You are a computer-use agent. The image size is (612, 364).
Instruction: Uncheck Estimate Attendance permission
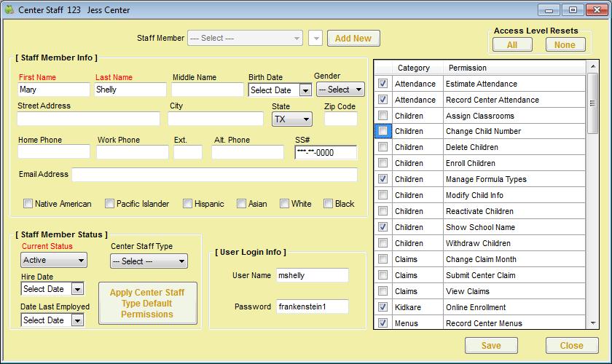click(383, 84)
